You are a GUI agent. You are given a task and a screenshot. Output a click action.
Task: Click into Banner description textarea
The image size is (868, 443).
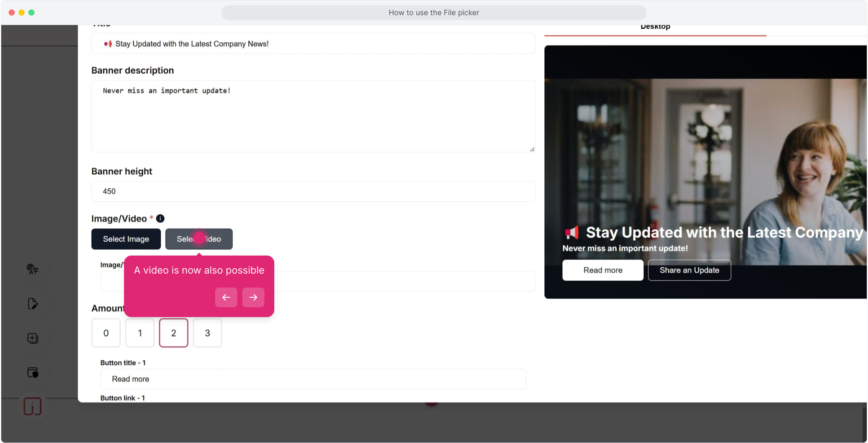[313, 116]
